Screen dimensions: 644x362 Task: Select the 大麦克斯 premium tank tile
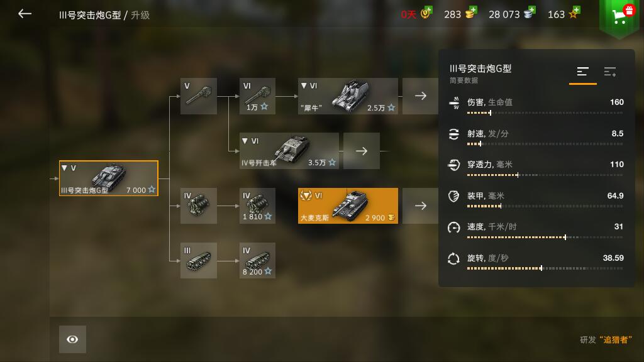coord(348,206)
